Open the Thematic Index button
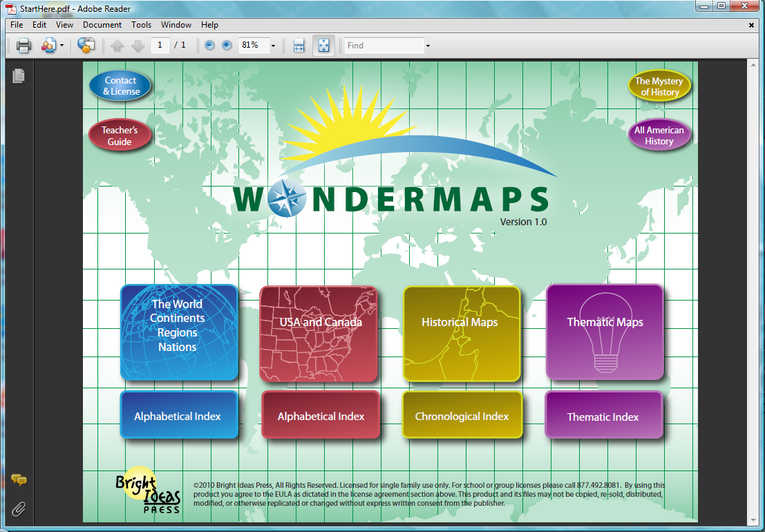The height and width of the screenshot is (532, 765). (x=604, y=415)
